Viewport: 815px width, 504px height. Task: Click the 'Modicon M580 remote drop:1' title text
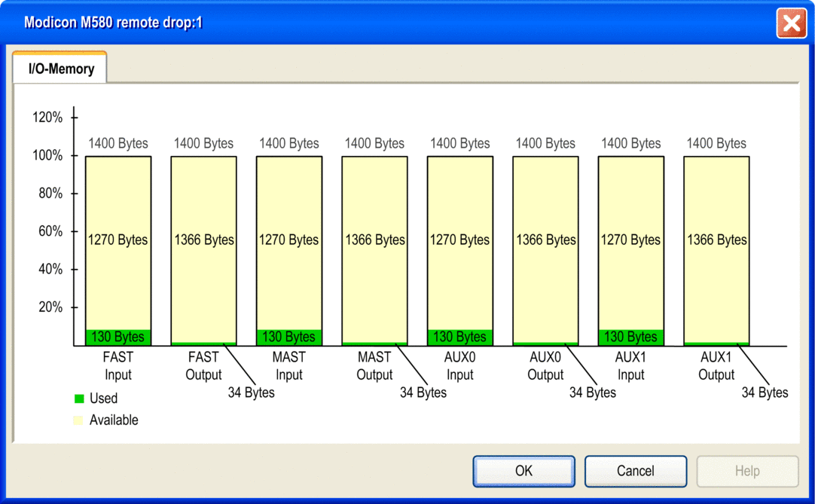113,23
